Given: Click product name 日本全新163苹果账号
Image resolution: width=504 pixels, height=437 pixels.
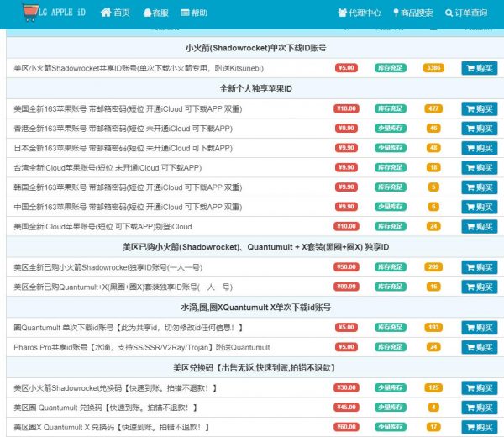Looking at the screenshot, I should click(123, 148).
